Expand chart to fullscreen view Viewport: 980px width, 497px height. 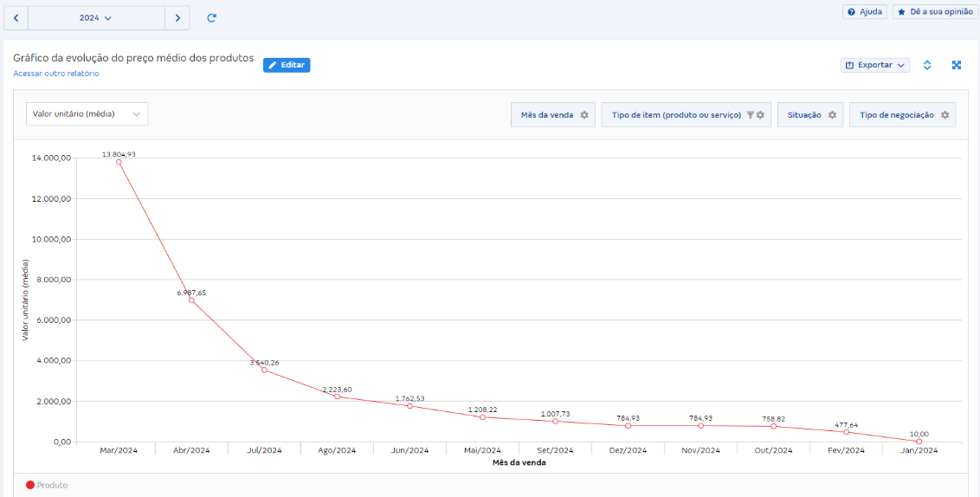coord(957,65)
